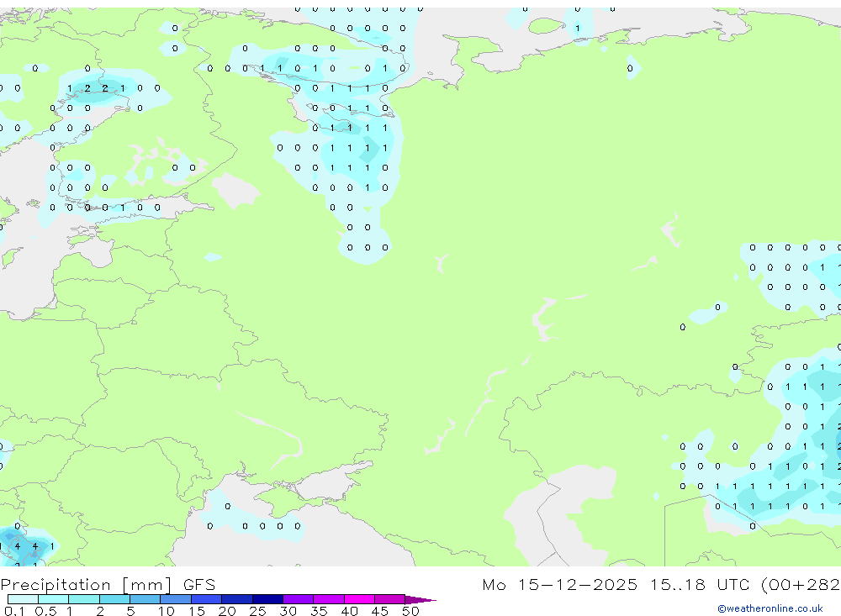841x616 pixels.
Task: Click the 0.1–0.5 mm legend color box
Action: click(x=23, y=599)
